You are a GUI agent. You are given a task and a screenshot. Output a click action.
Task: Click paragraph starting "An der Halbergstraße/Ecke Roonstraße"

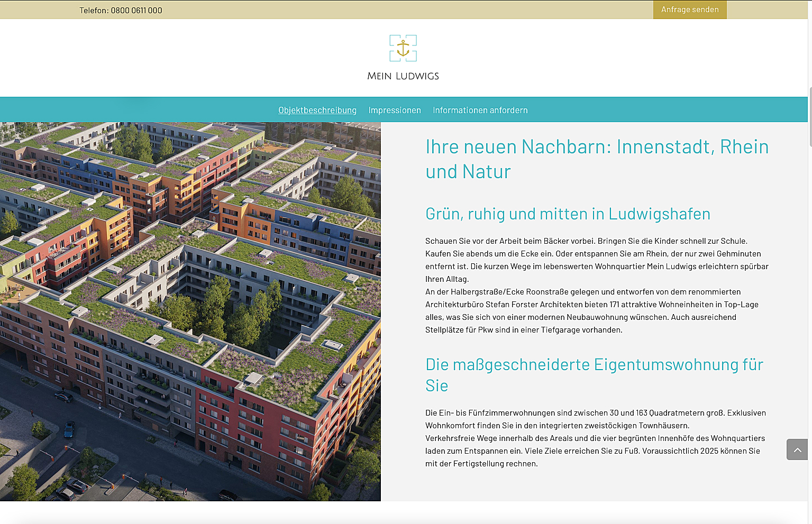592,311
